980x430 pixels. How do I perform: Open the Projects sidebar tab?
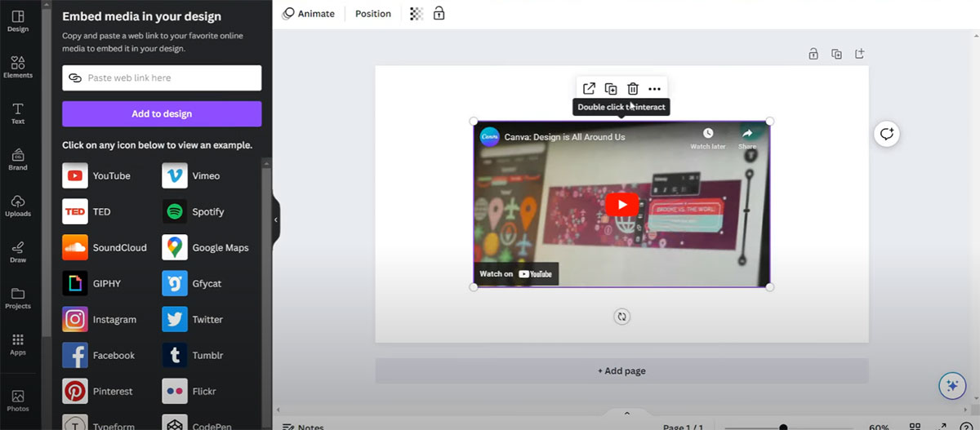[x=18, y=298]
